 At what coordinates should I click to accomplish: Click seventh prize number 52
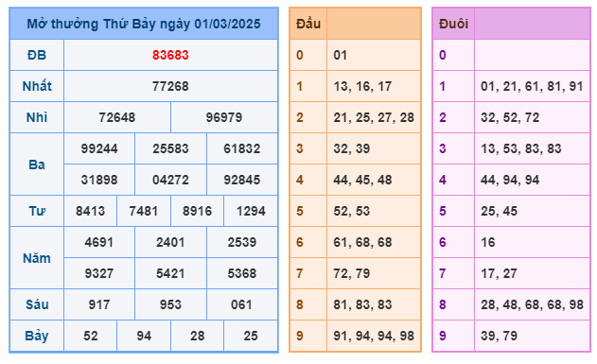point(91,336)
